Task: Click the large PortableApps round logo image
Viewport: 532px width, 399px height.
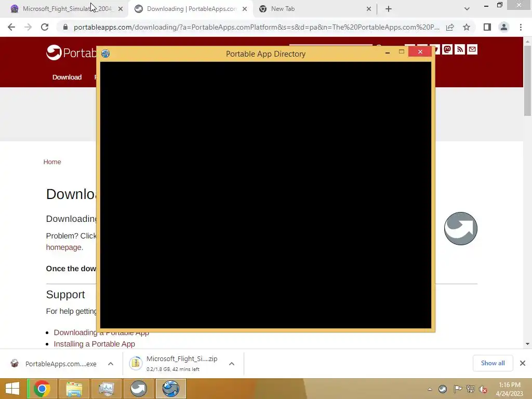Action: 460,229
